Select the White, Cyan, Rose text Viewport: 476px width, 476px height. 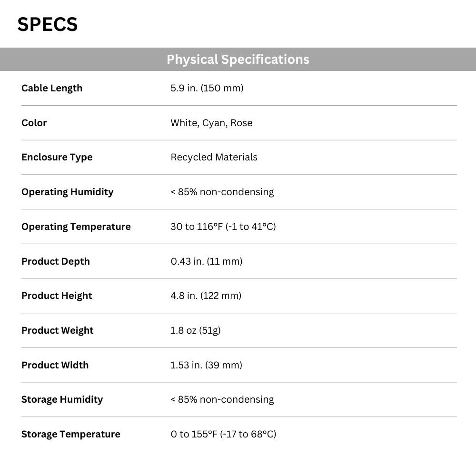pos(212,123)
